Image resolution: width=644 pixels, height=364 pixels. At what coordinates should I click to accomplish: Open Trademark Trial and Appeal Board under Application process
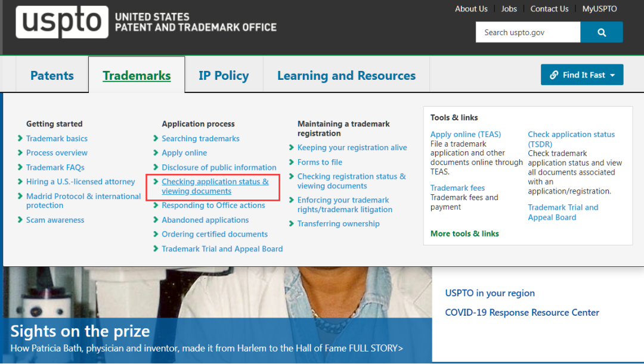pos(222,248)
